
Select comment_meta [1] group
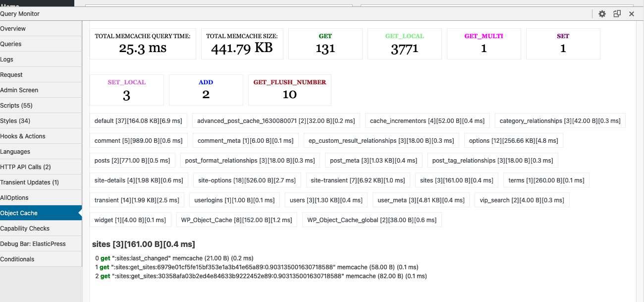click(x=246, y=140)
